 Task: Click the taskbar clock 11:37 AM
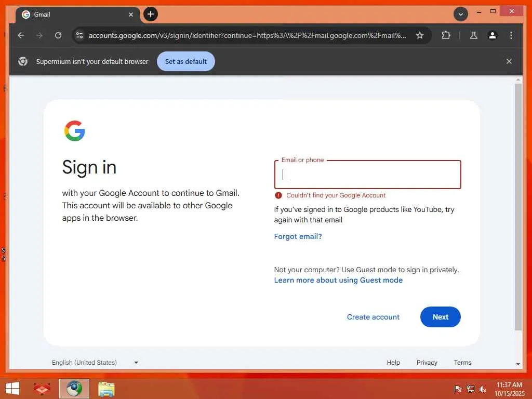point(509,385)
